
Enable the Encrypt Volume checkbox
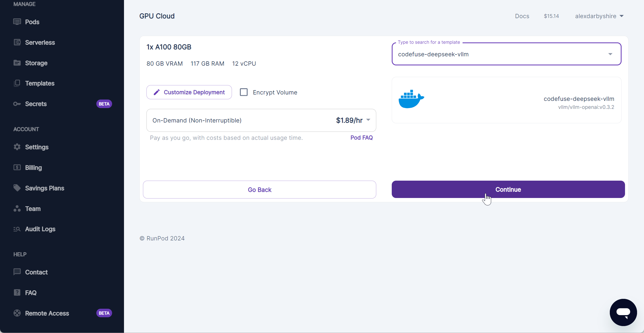[x=244, y=92]
